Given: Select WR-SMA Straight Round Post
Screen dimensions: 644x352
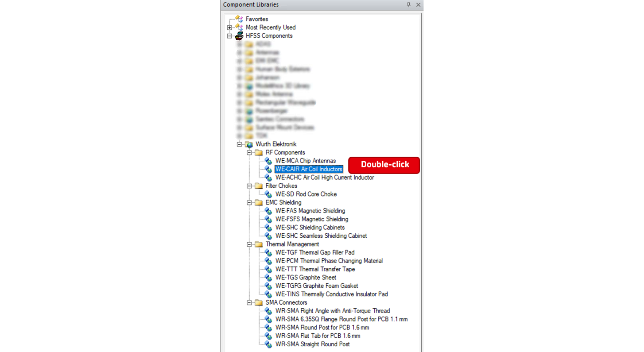Looking at the screenshot, I should [x=312, y=344].
